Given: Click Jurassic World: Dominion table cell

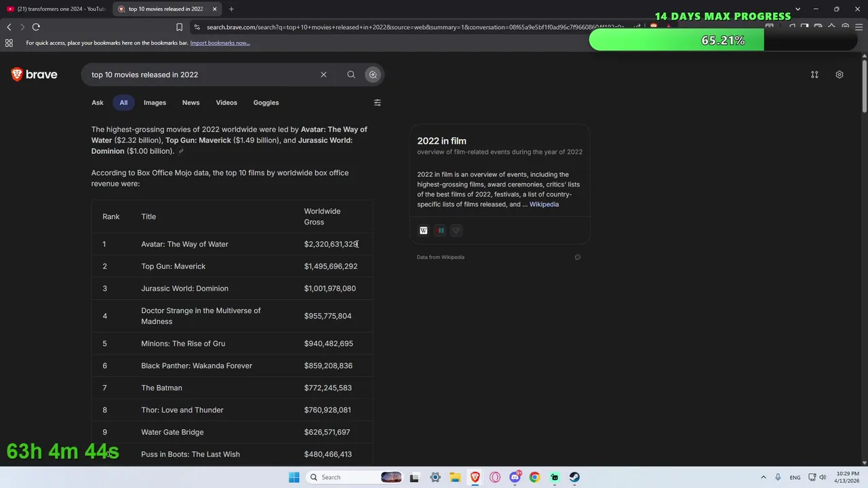Looking at the screenshot, I should [184, 289].
